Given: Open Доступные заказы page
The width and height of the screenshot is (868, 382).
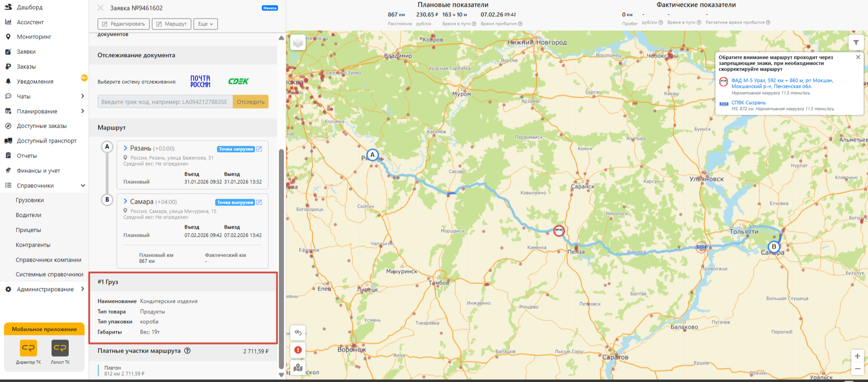Looking at the screenshot, I should coord(42,126).
